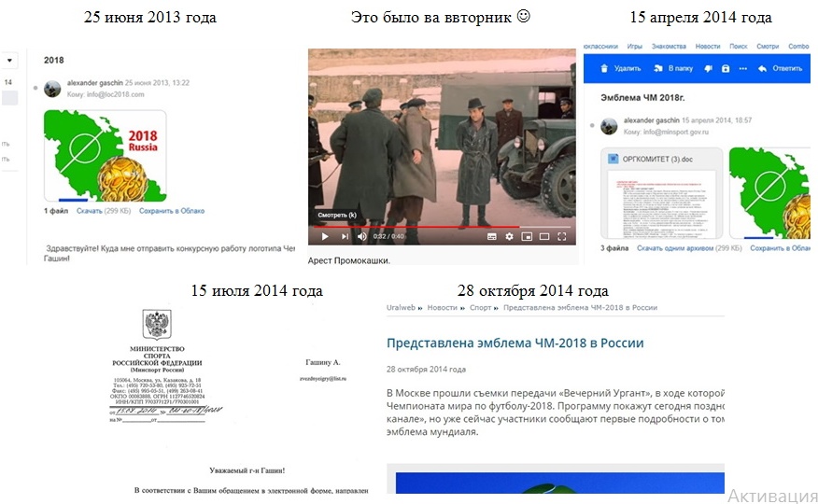This screenshot has height=504, width=818.
Task: Click Russian coat of arms on ministry letter
Action: pos(157,324)
